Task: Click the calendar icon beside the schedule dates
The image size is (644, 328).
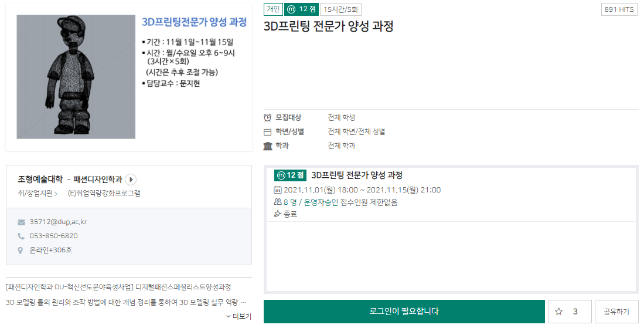Action: pos(278,190)
